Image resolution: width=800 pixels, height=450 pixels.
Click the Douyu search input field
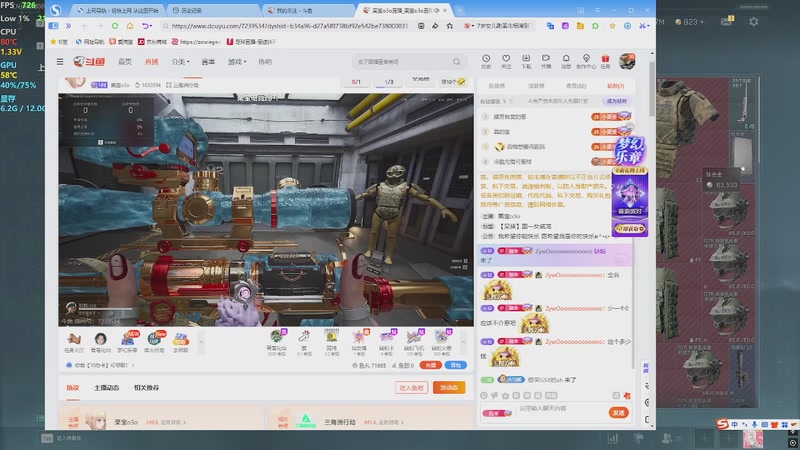click(403, 62)
